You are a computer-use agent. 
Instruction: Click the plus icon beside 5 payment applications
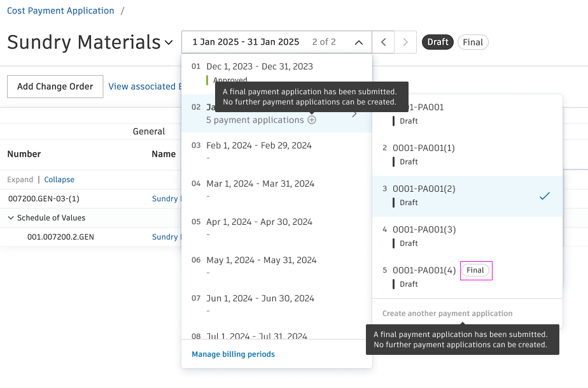point(312,120)
